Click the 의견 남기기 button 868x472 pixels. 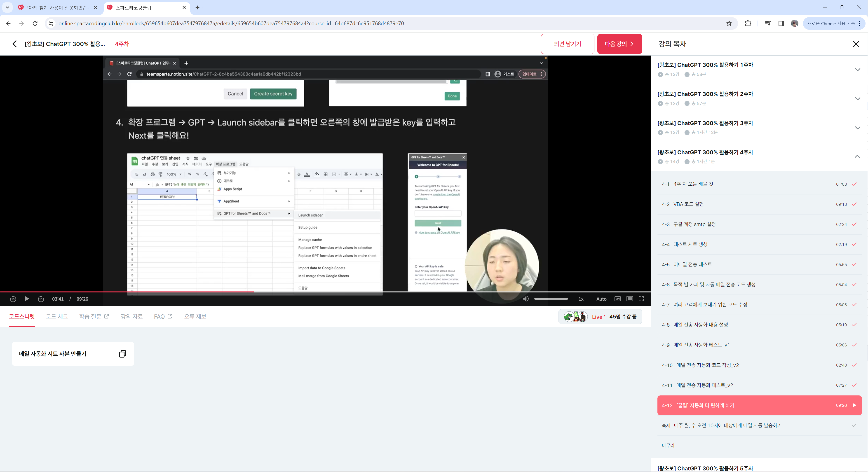tap(568, 44)
